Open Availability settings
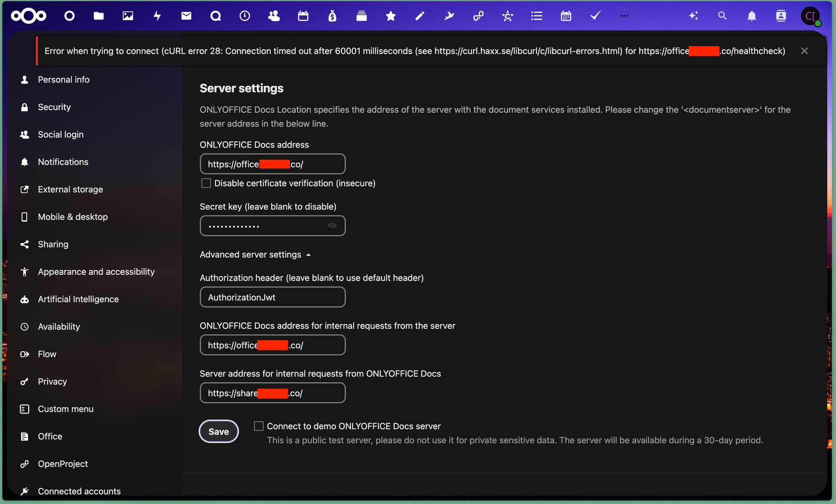Viewport: 836px width, 504px height. click(x=59, y=326)
